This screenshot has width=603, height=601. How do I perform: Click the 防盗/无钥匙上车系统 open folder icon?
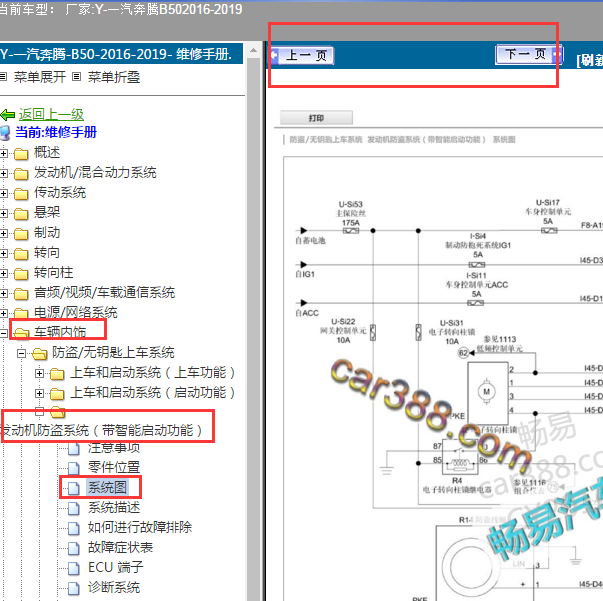coord(40,353)
